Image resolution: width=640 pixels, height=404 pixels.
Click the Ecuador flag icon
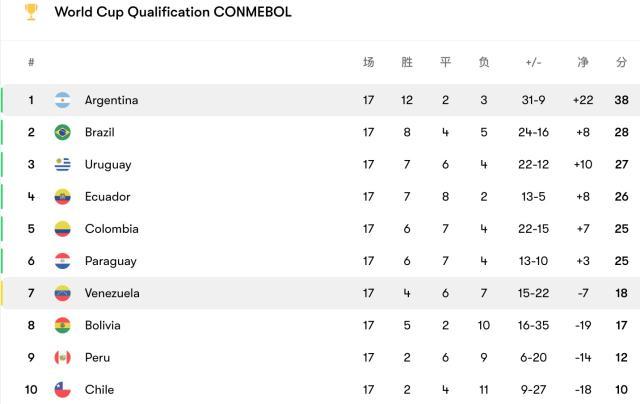(63, 197)
